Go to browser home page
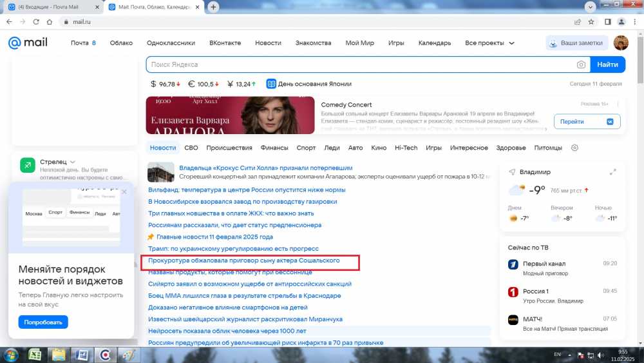Viewport: 644px width, 363px height. [50, 22]
